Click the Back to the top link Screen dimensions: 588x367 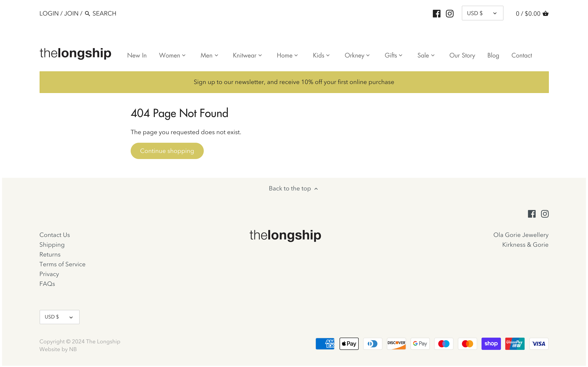293,188
